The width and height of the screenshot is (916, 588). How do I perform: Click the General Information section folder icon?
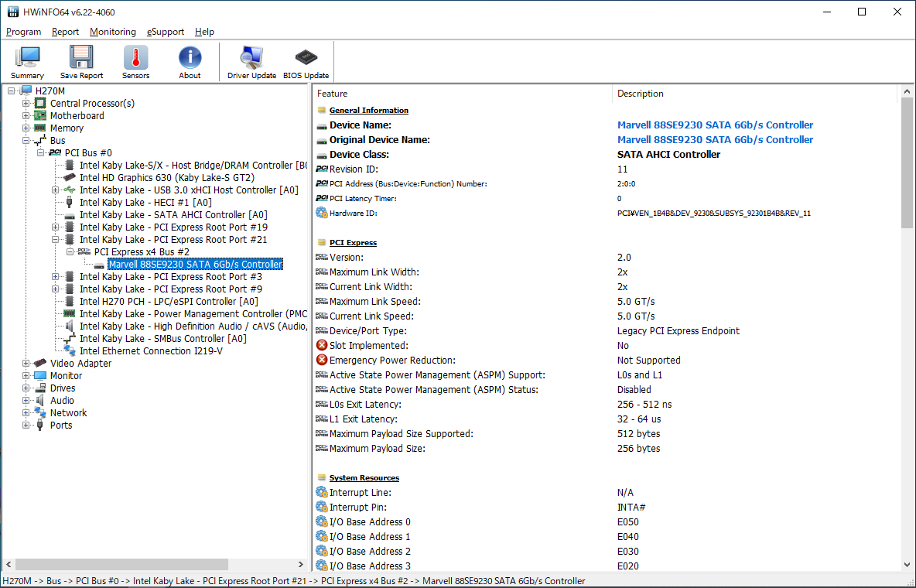tap(321, 110)
